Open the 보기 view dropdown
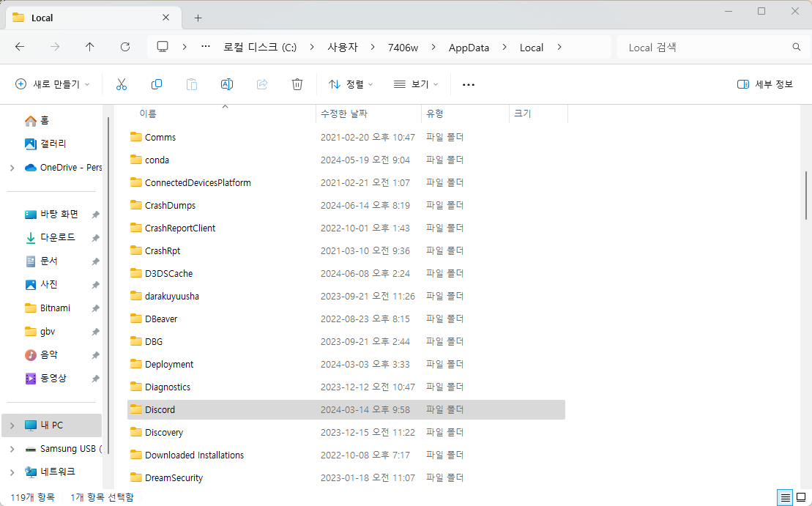Viewport: 812px width, 506px height. 416,84
